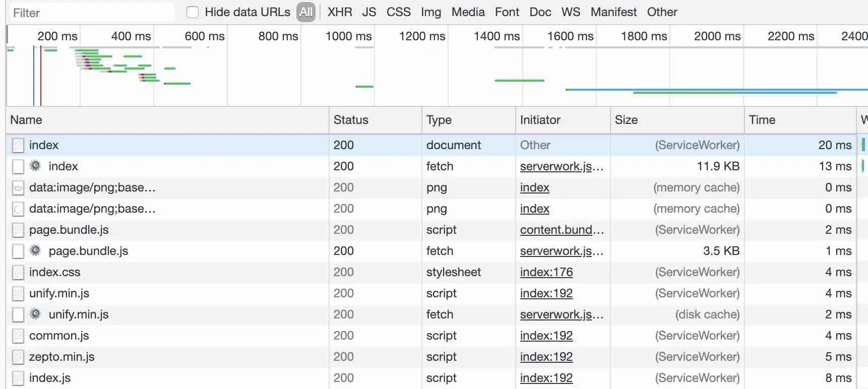Show only CSS requests
The image size is (868, 389).
pos(398,12)
